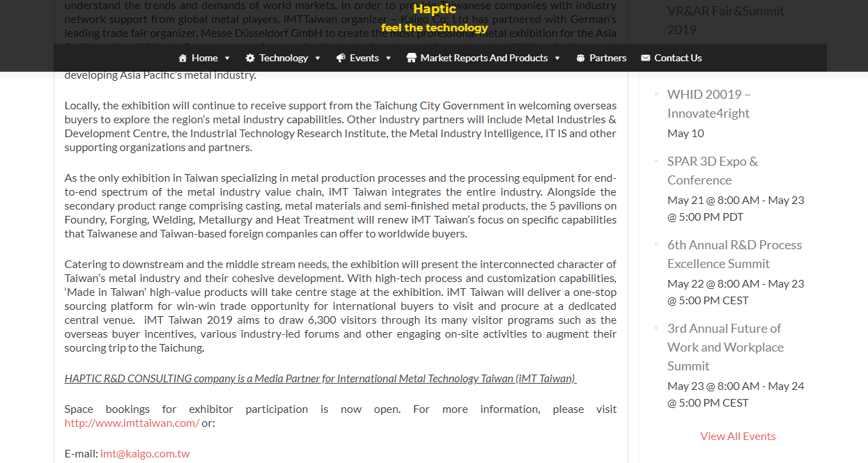Open 3rd Annual Future of Work and Workplace Summit

coord(725,347)
